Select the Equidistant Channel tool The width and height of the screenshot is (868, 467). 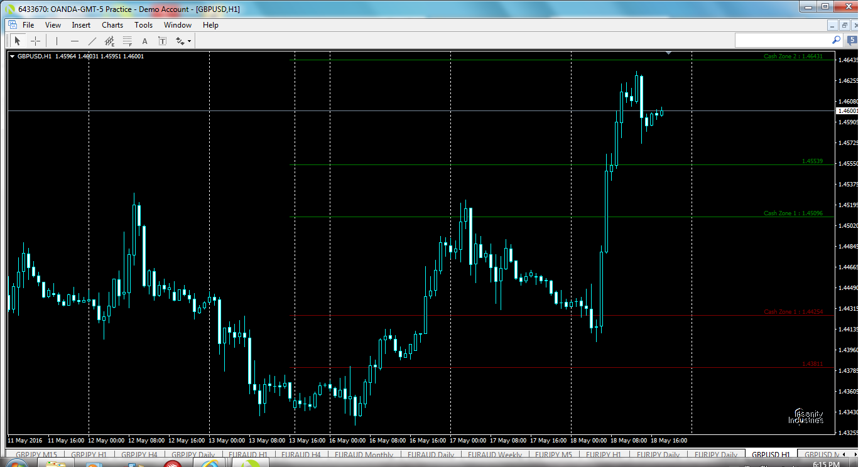pyautogui.click(x=110, y=41)
